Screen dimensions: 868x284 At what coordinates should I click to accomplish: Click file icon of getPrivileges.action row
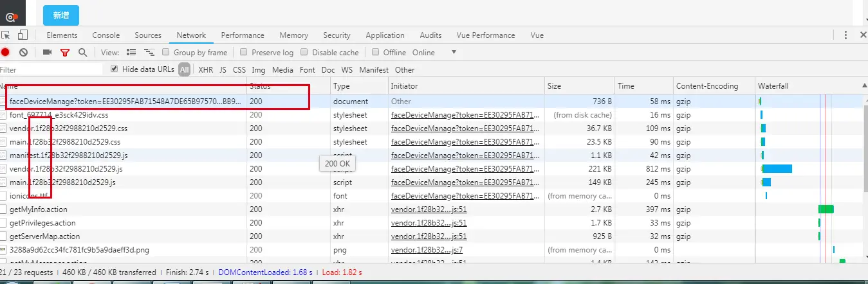(x=3, y=223)
